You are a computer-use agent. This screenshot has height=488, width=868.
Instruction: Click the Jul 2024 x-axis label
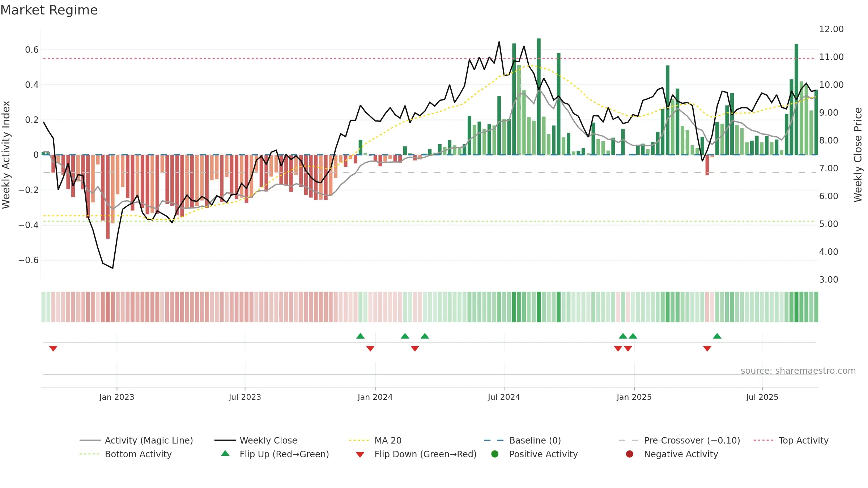504,397
